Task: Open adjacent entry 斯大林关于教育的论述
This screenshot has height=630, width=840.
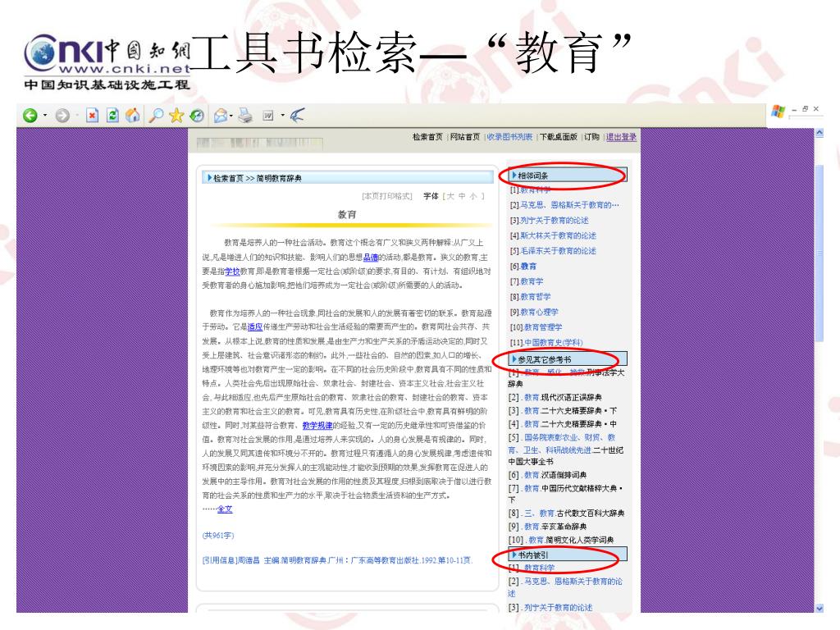Action: pos(558,235)
